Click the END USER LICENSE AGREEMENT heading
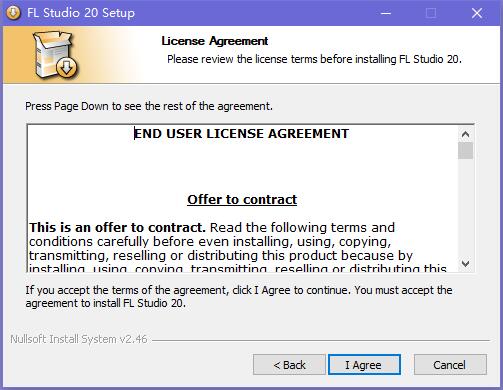 point(241,134)
